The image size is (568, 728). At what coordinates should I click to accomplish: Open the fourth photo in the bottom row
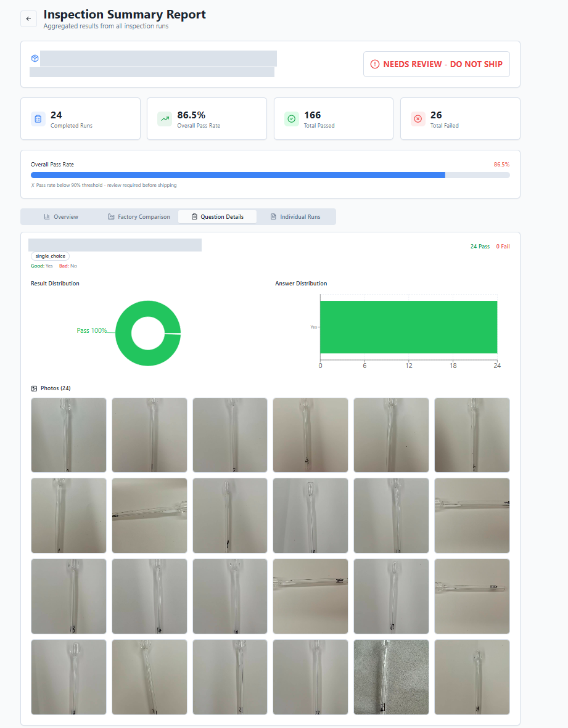pyautogui.click(x=311, y=677)
